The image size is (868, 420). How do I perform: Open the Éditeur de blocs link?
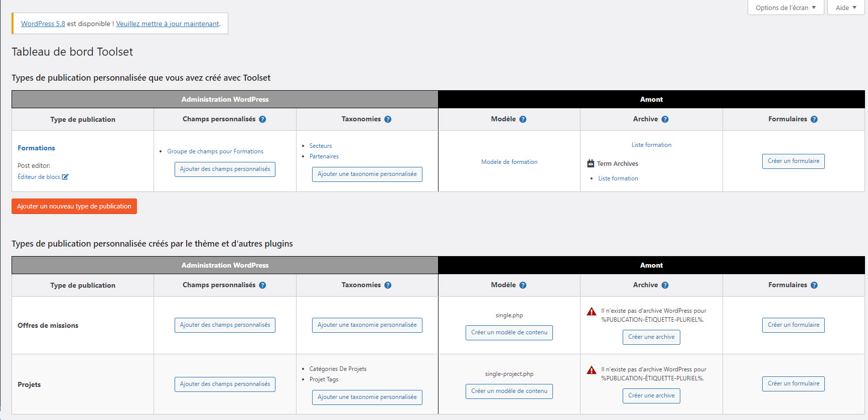click(39, 177)
